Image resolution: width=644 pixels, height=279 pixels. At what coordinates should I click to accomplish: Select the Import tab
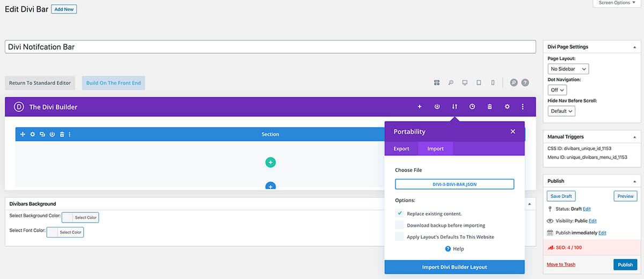435,149
